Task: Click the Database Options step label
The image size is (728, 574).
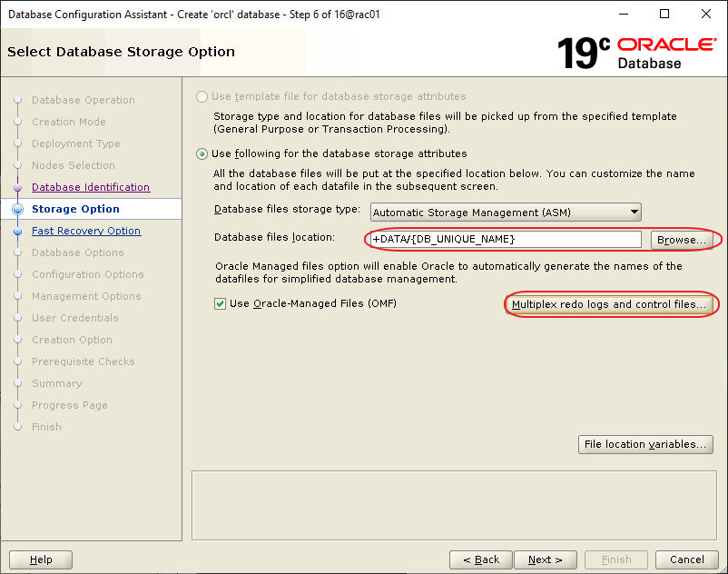Action: [x=77, y=252]
